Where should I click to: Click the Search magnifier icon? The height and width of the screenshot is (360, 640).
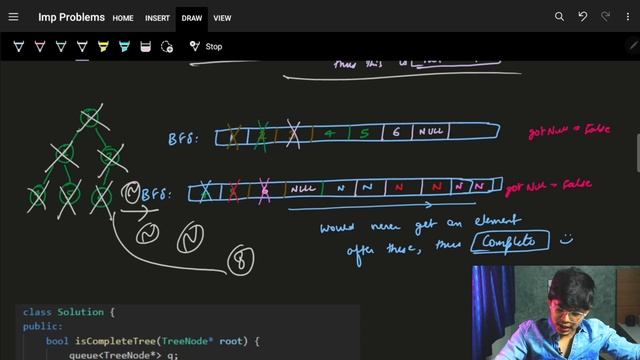click(559, 16)
